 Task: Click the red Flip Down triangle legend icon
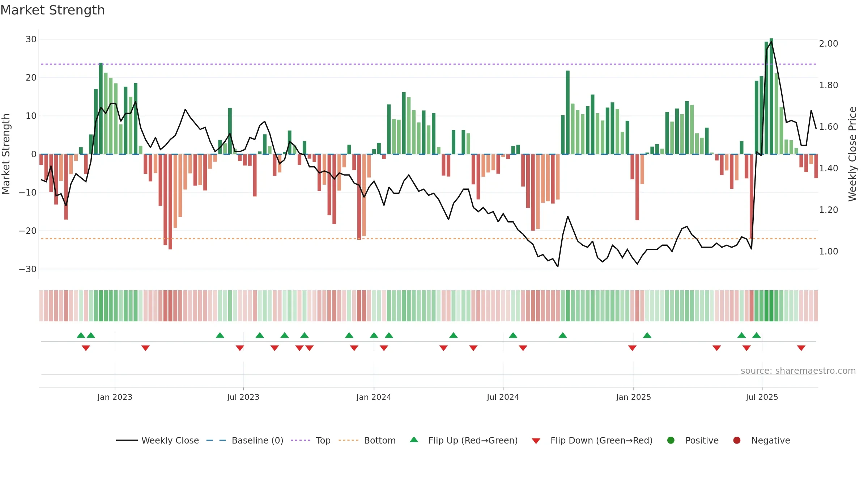536,441
